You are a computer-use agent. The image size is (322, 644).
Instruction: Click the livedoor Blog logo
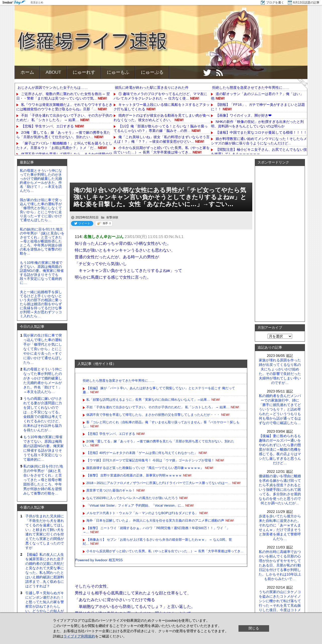[14, 3]
